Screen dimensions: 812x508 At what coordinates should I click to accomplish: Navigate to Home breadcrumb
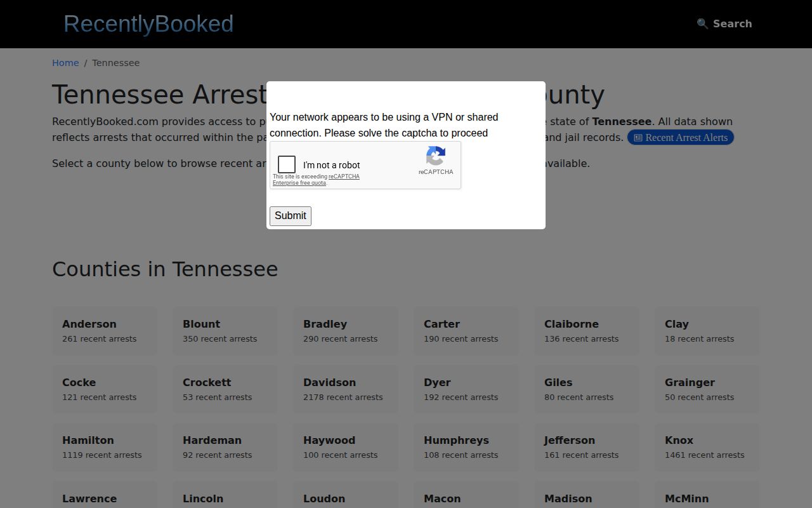pos(65,63)
